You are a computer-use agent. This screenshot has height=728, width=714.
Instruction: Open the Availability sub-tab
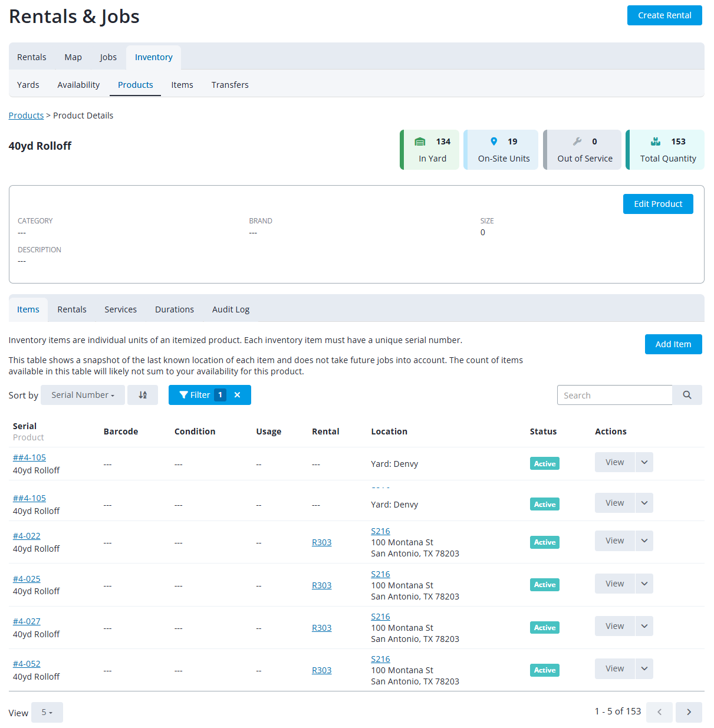tap(78, 85)
